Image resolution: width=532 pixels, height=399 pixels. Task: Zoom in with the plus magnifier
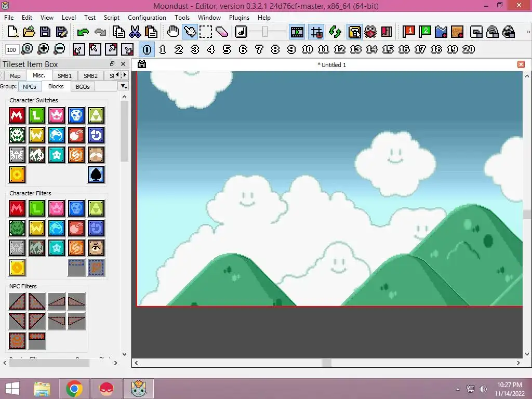(43, 49)
